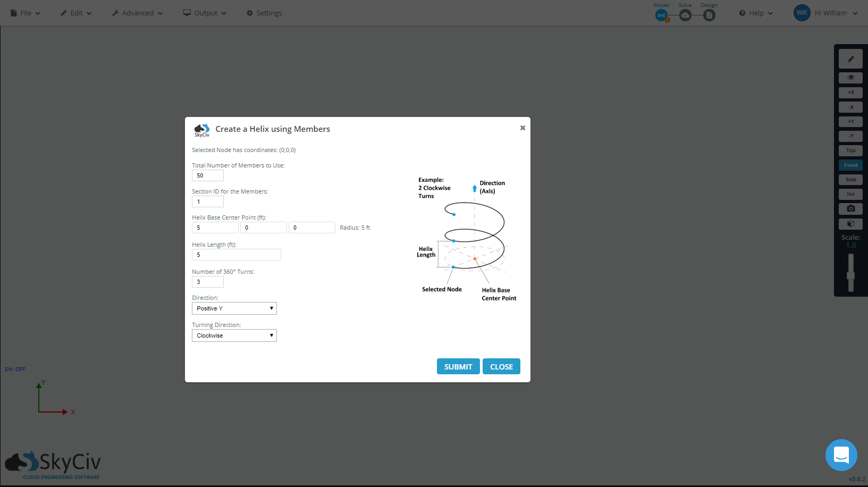Open the Advanced menu
The width and height of the screenshot is (868, 487).
point(137,13)
